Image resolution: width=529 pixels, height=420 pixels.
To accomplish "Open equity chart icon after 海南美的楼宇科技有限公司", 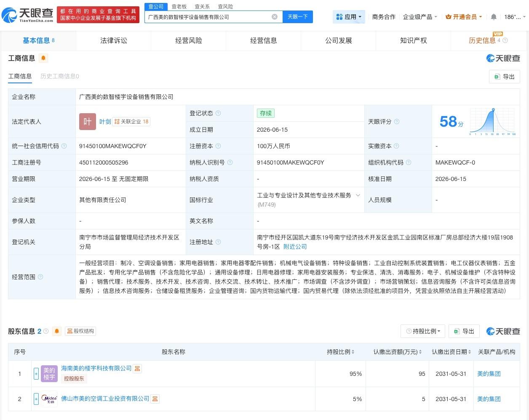I will [x=137, y=369].
